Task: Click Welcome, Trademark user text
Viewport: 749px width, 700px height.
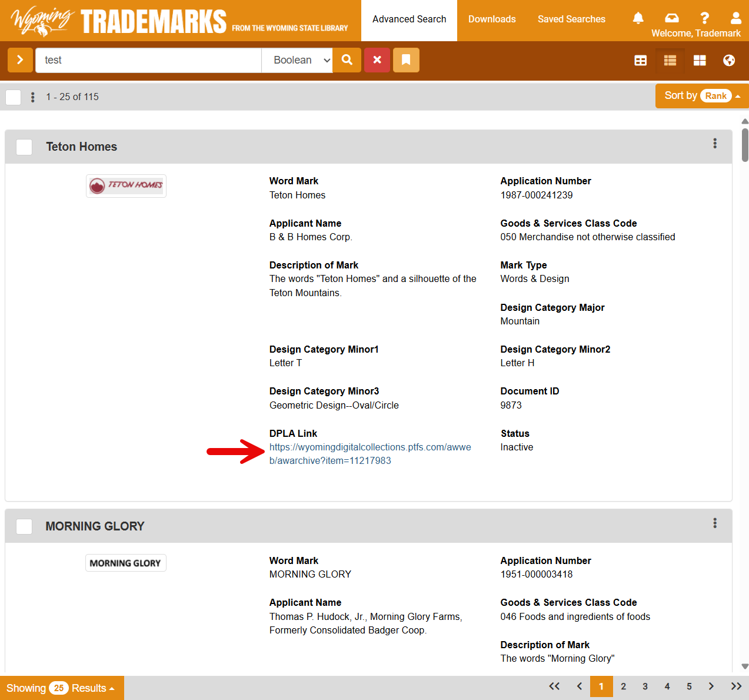Action: click(x=696, y=34)
